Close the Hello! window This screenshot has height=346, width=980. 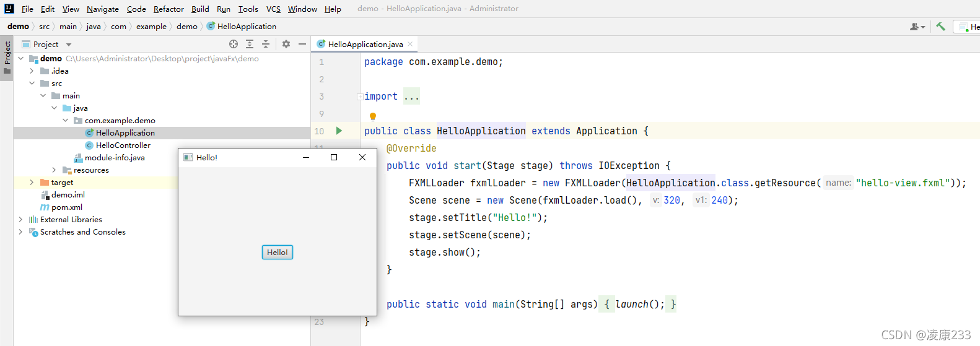tap(362, 157)
